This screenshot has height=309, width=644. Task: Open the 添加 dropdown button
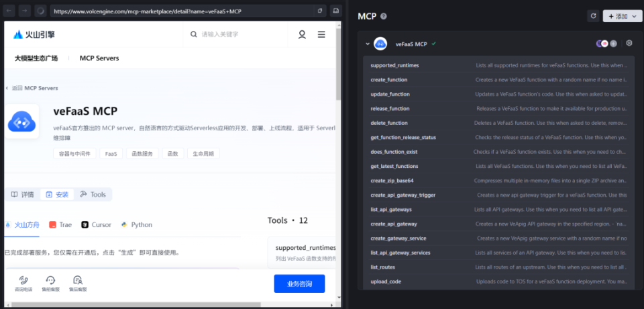[x=623, y=16]
